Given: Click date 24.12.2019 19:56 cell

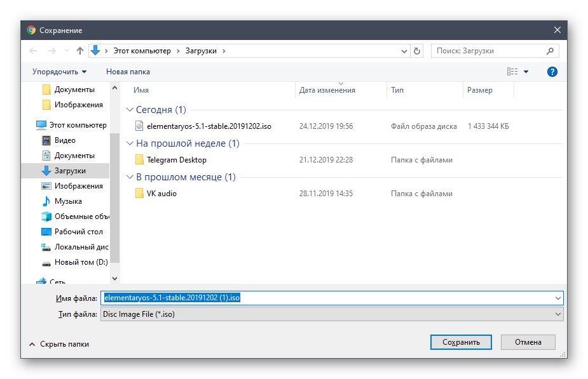Looking at the screenshot, I should click(326, 126).
